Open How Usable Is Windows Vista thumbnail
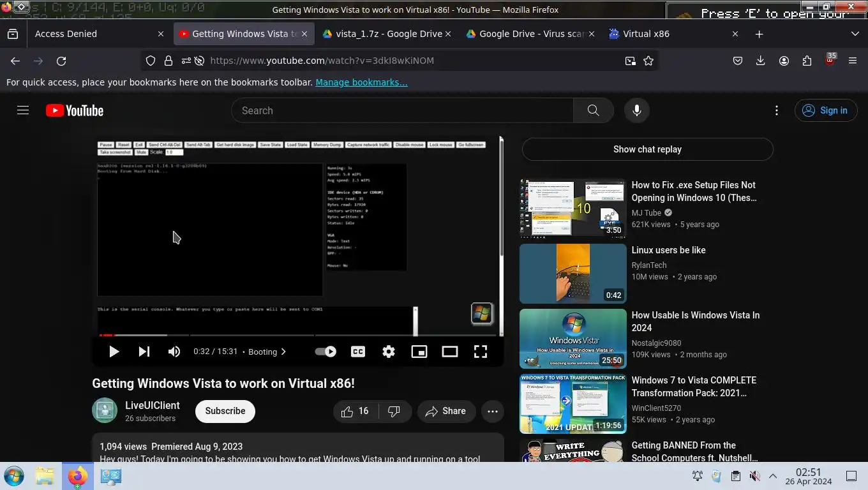The width and height of the screenshot is (868, 490). point(572,339)
